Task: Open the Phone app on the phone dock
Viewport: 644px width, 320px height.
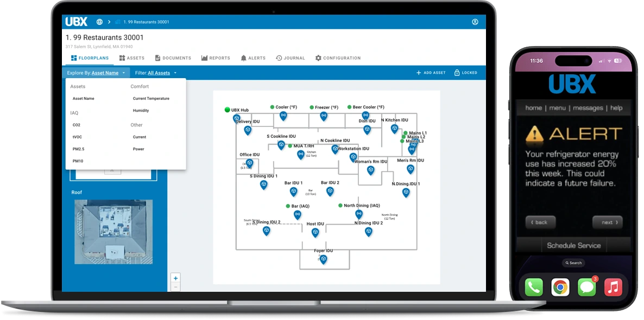Action: [x=534, y=287]
